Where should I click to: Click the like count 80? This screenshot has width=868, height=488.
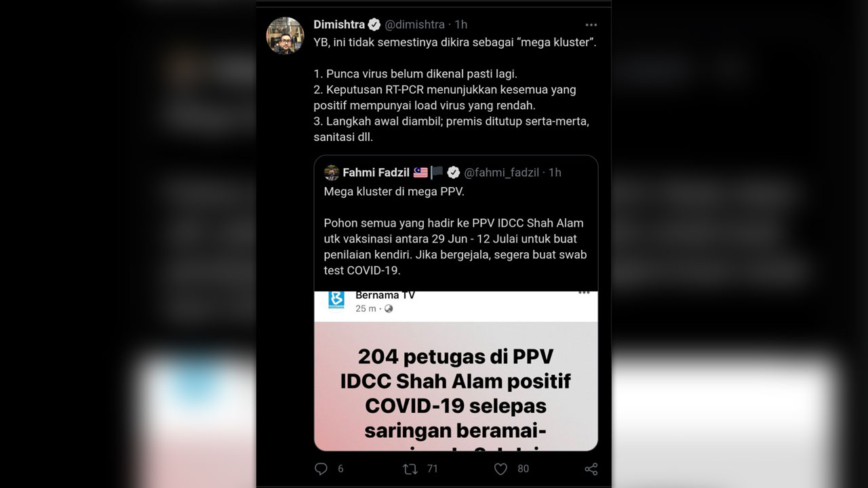click(x=523, y=468)
